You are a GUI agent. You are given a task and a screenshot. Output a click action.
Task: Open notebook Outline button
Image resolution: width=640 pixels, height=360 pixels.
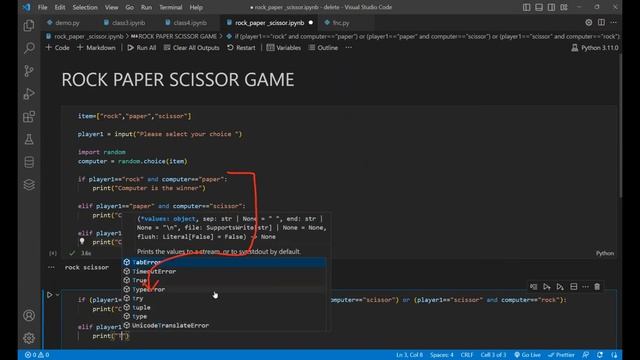click(323, 48)
